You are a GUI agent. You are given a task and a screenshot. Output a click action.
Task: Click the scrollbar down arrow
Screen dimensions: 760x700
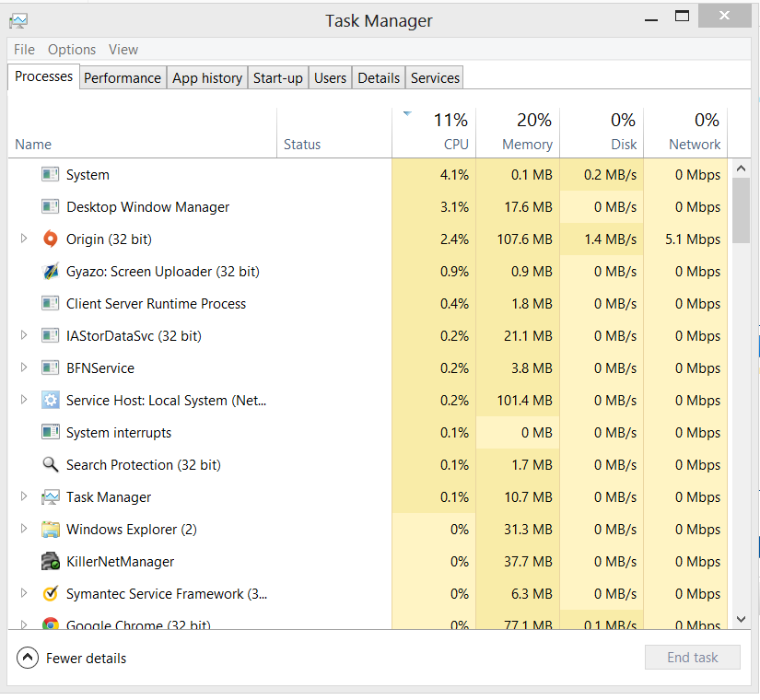pos(742,620)
